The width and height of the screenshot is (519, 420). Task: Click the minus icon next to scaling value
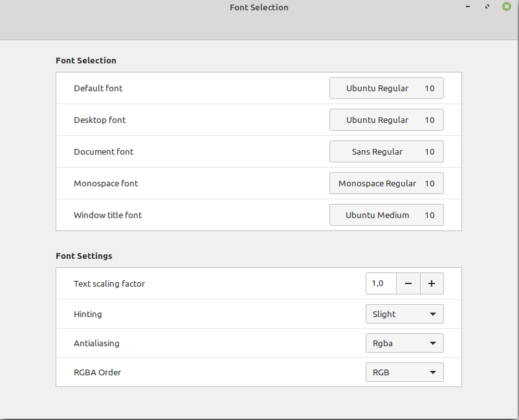(x=408, y=283)
